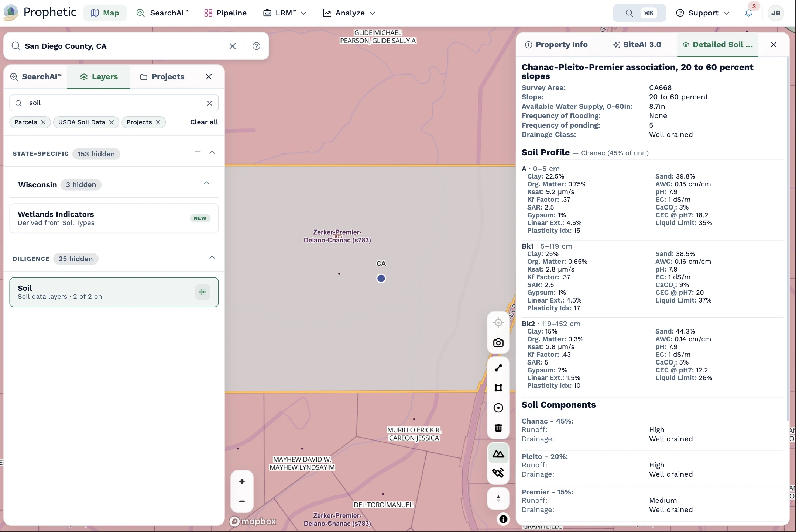796x532 pixels.
Task: Open the Analyze dropdown menu
Action: [x=349, y=13]
